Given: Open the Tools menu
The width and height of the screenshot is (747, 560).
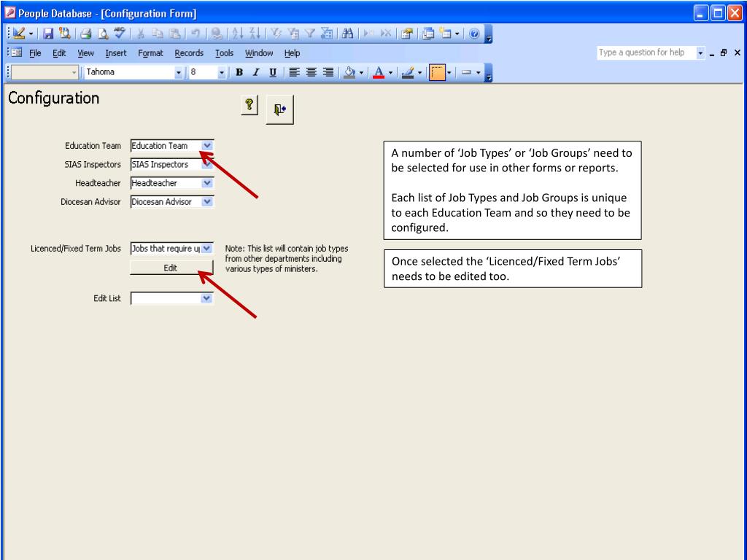Looking at the screenshot, I should [224, 52].
